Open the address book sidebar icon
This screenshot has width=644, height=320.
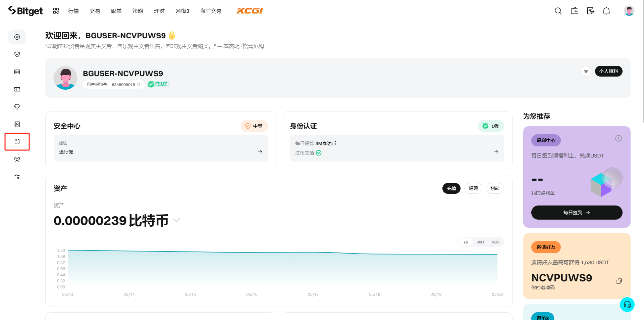17,124
